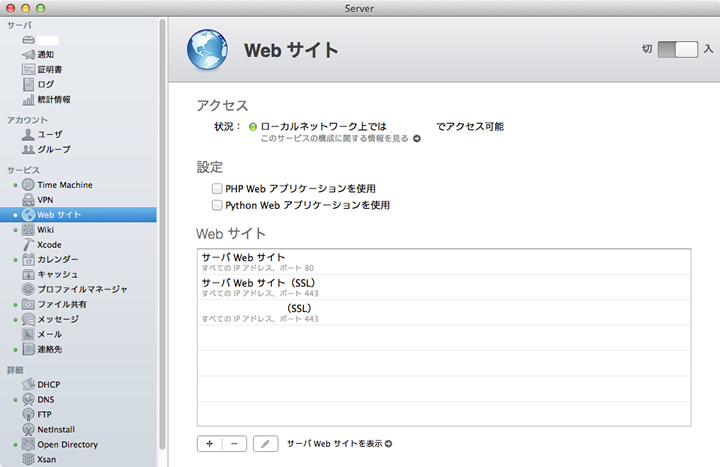This screenshot has height=467, width=720.
Task: Select the VPN service icon
Action: click(x=28, y=200)
